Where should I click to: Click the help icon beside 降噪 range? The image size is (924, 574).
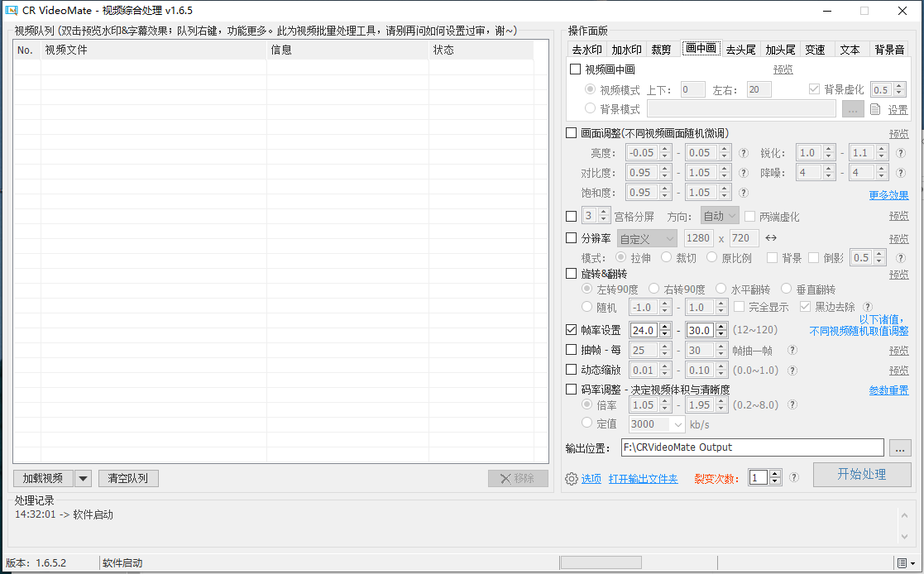click(x=901, y=173)
